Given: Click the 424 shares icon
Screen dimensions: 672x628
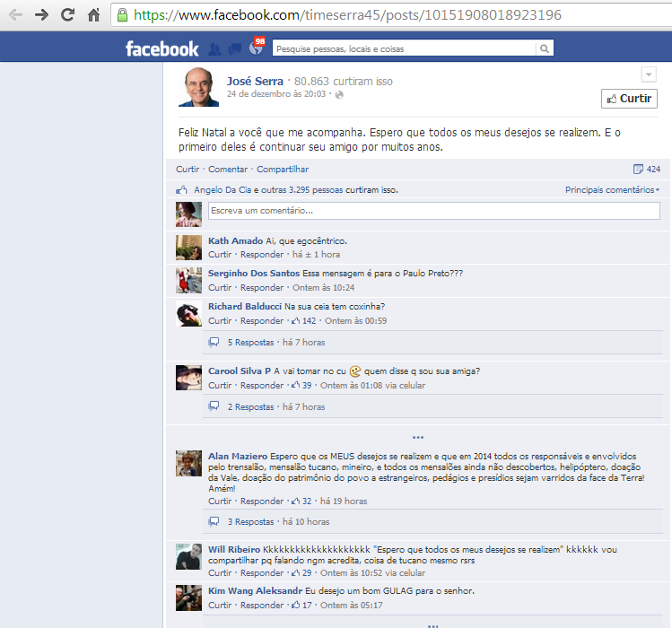Looking at the screenshot, I should (x=647, y=170).
